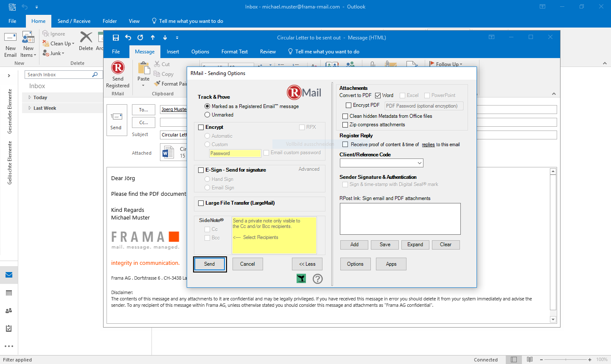Click the RMail dialog Options button

pos(355,264)
